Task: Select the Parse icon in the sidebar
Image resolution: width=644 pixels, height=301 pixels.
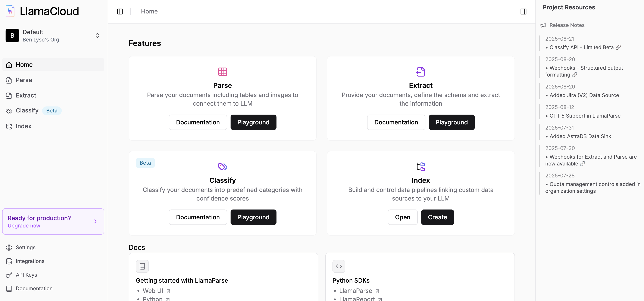Action: (x=9, y=80)
